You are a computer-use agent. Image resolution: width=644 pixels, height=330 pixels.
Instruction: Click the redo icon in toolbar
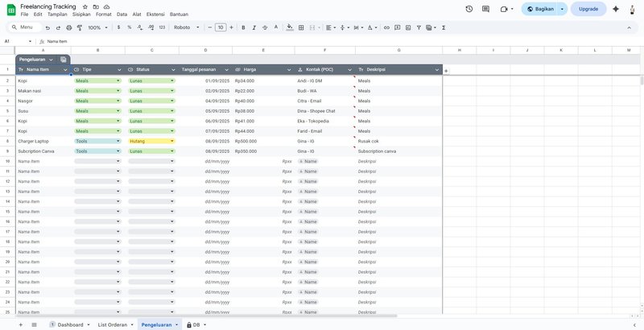[58, 27]
